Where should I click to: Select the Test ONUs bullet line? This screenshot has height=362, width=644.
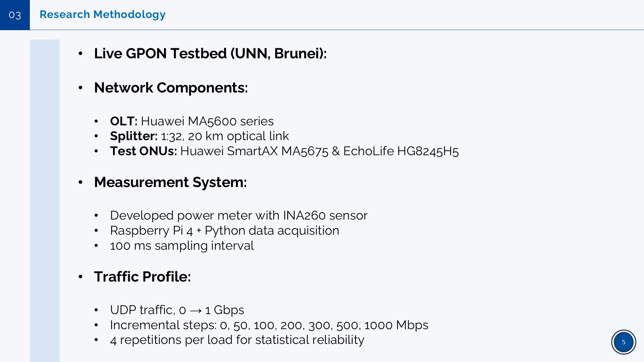[284, 151]
